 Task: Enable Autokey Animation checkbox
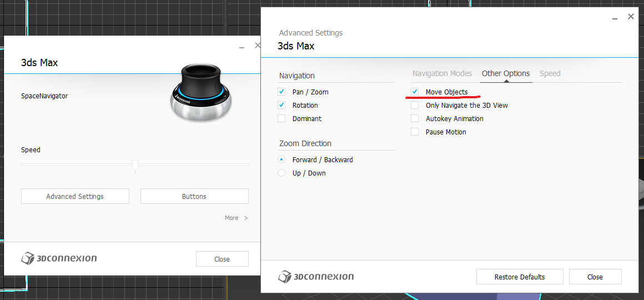click(415, 118)
